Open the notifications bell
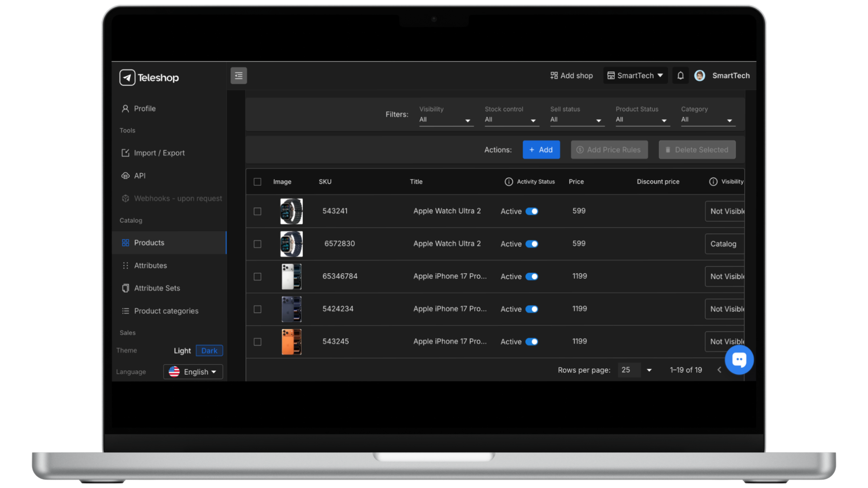This screenshot has width=868, height=488. 680,75
